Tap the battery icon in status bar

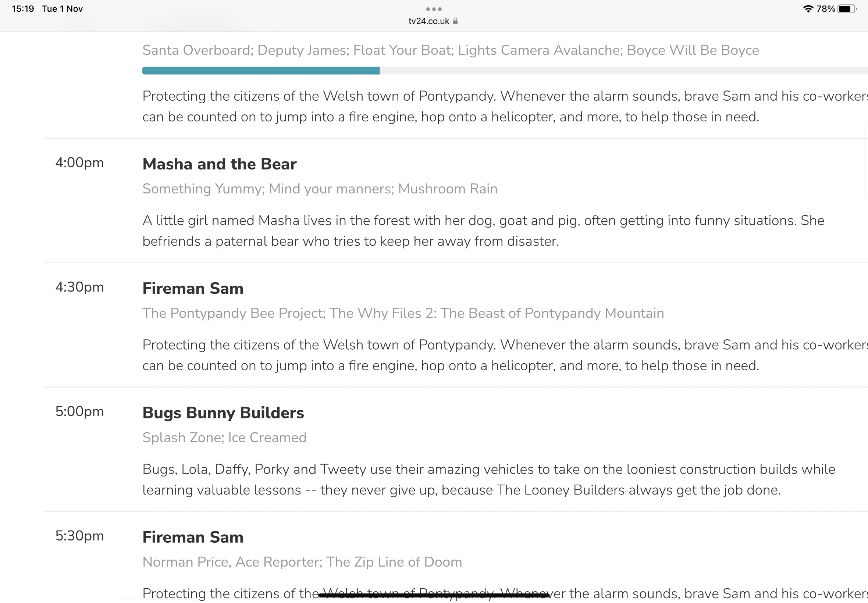click(x=846, y=9)
